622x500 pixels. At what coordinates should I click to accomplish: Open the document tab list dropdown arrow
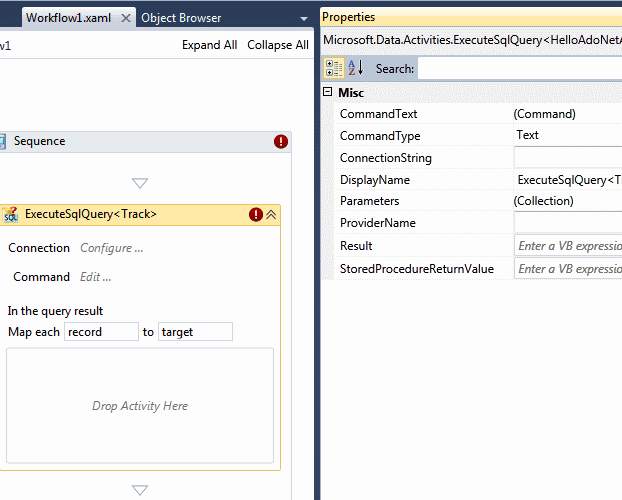[304, 19]
